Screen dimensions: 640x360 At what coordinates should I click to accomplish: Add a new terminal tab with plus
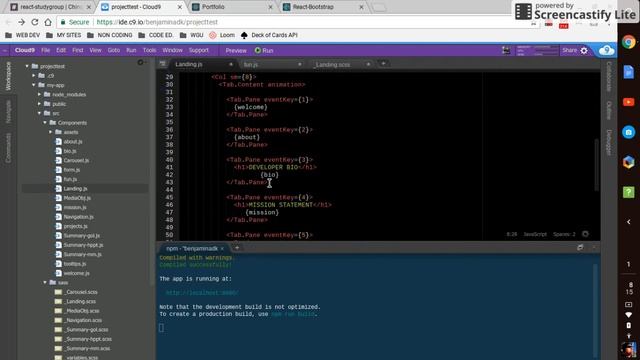coord(237,248)
